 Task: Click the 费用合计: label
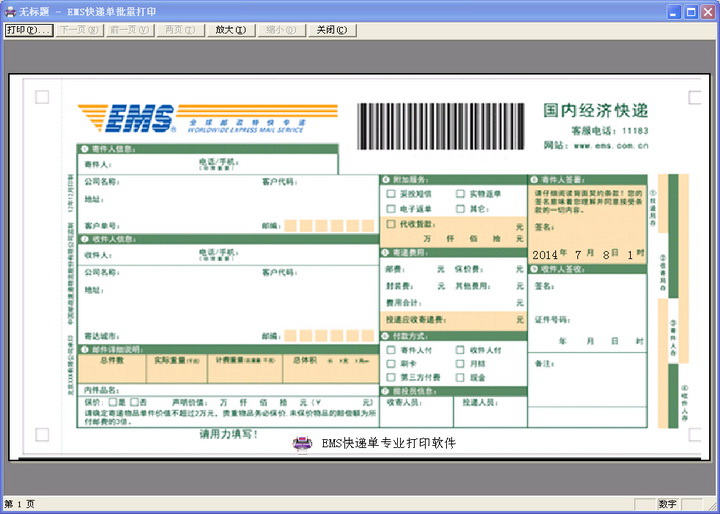click(x=404, y=303)
